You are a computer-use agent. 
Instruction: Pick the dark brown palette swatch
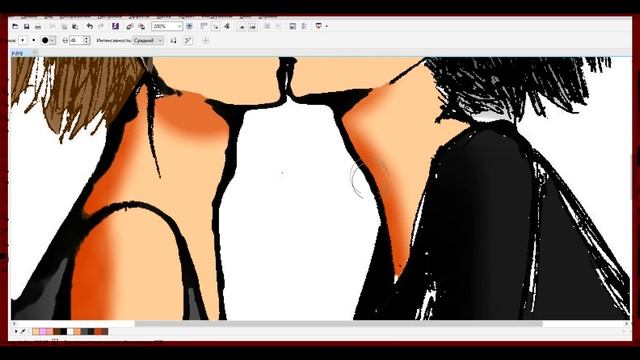pyautogui.click(x=57, y=331)
